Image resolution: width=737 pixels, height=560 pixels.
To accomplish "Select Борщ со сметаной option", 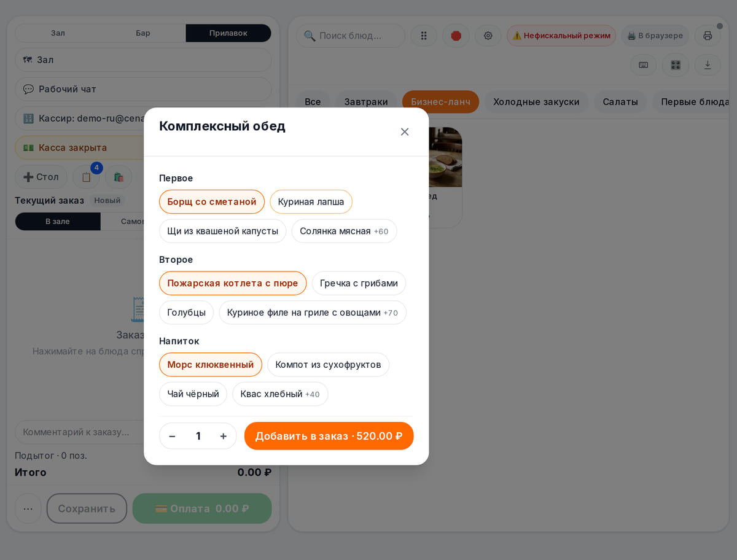I will click(212, 201).
